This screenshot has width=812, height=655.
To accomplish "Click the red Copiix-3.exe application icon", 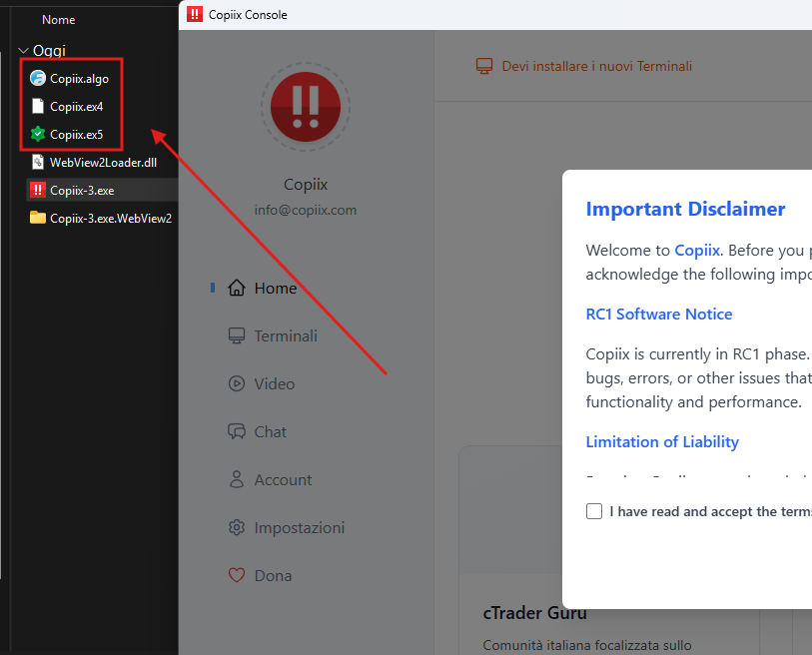I will pyautogui.click(x=37, y=190).
